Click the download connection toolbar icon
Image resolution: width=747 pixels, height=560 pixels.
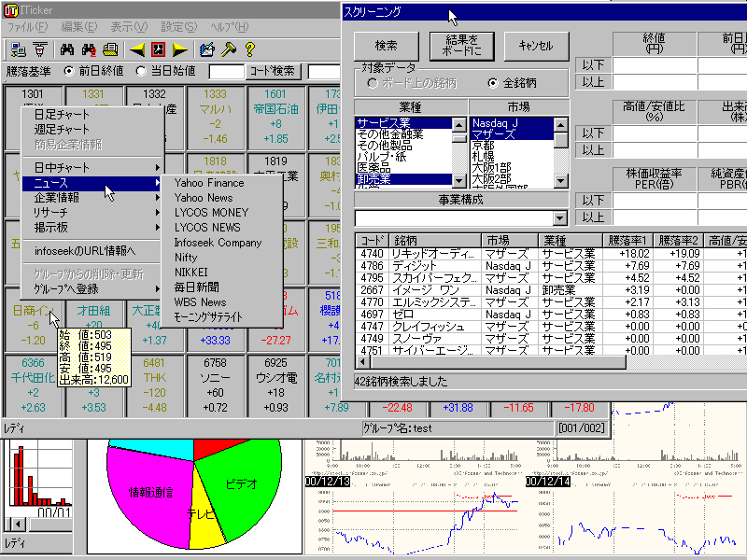(39, 49)
